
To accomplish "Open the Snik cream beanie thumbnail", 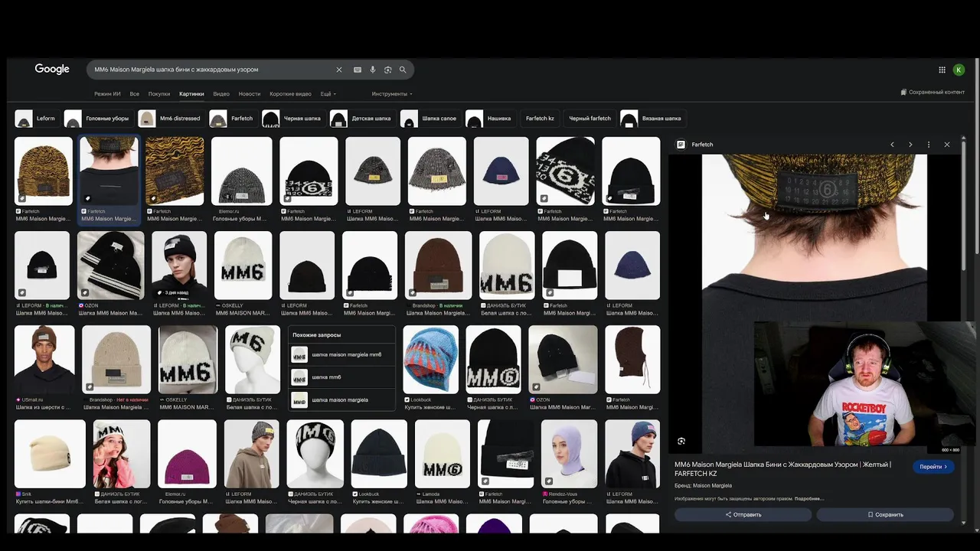I will click(x=50, y=454).
